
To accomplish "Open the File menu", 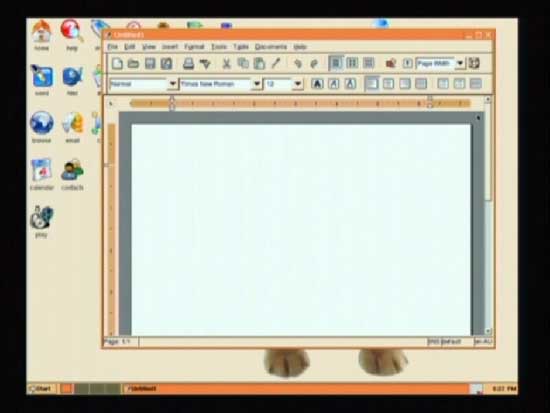I will 112,47.
